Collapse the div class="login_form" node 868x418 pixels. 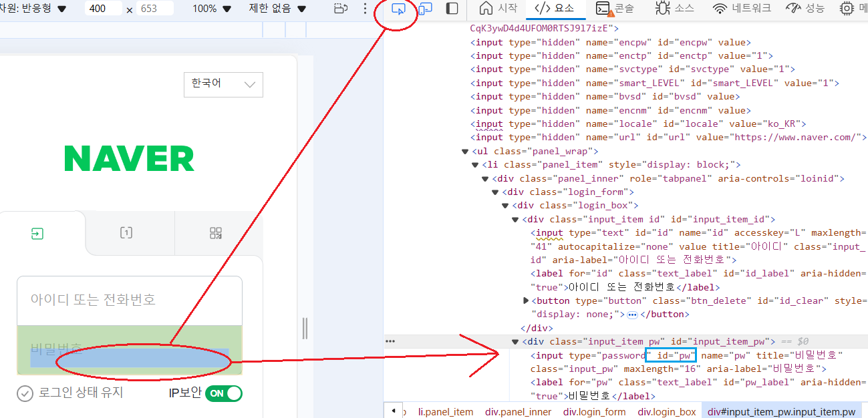[x=496, y=192]
